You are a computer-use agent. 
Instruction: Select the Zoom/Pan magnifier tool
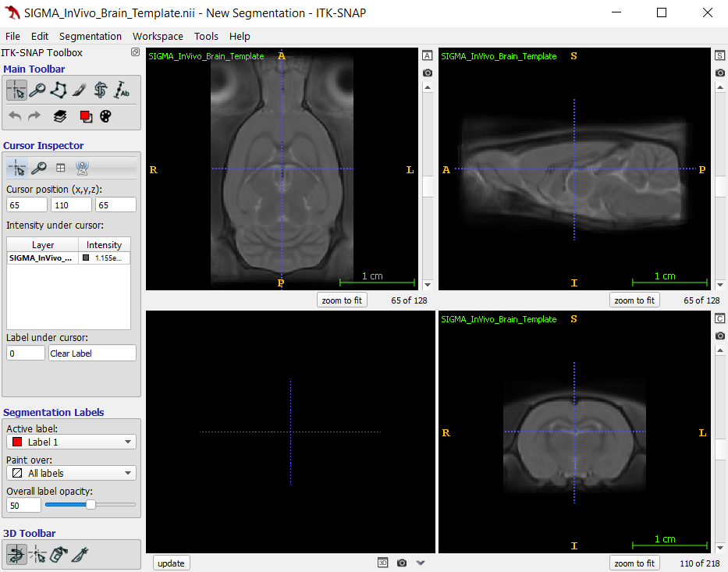point(37,91)
